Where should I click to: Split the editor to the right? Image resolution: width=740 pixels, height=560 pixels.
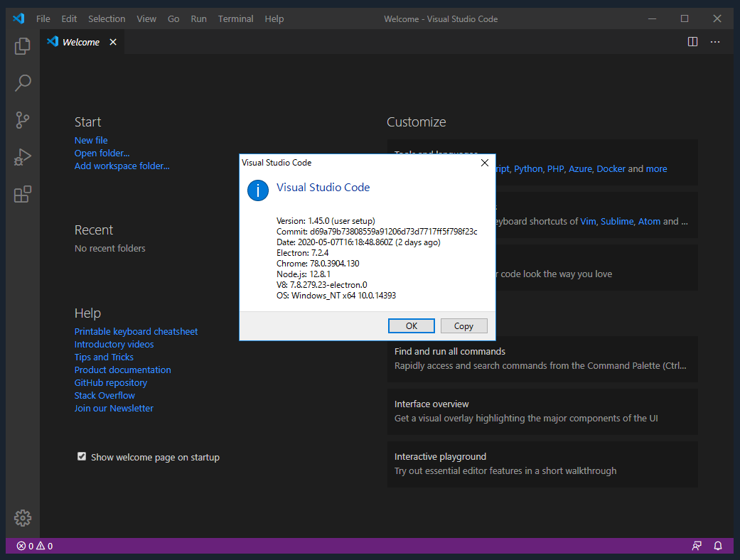[x=692, y=42]
